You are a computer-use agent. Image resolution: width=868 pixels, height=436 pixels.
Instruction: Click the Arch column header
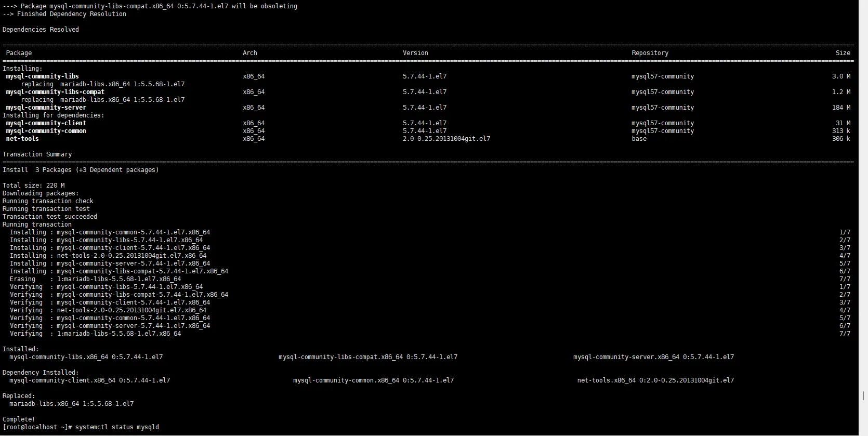[x=249, y=53]
